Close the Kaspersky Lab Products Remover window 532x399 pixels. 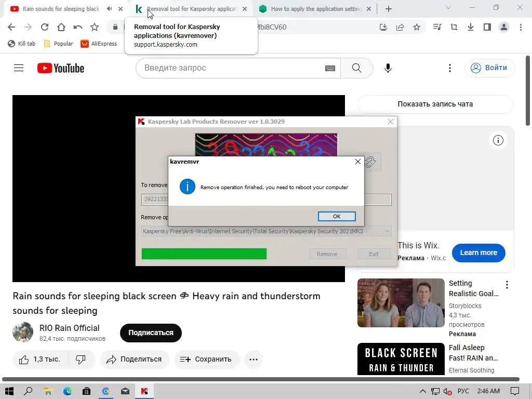(391, 122)
